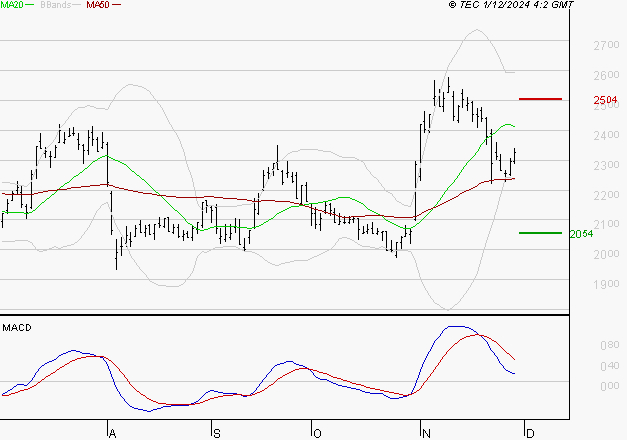627x440 pixels.
Task: Toggle the BBands legend entry
Action: [x=56, y=6]
